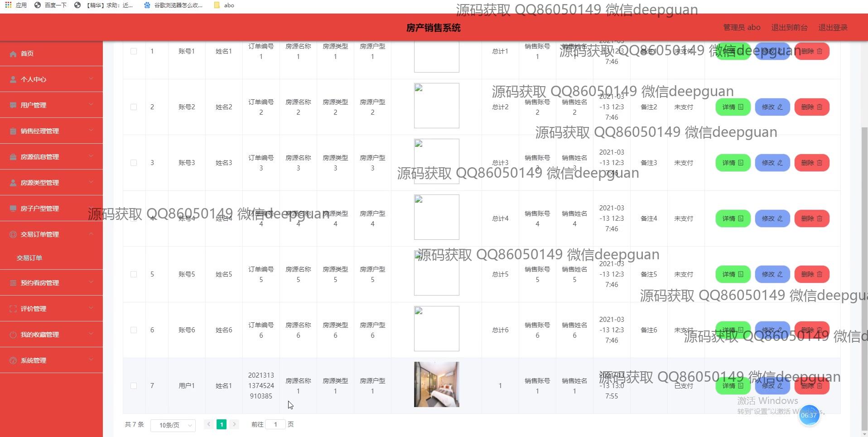Viewport: 868px width, 437px height.
Task: Expand the 用户管理 menu
Action: pyautogui.click(x=51, y=105)
